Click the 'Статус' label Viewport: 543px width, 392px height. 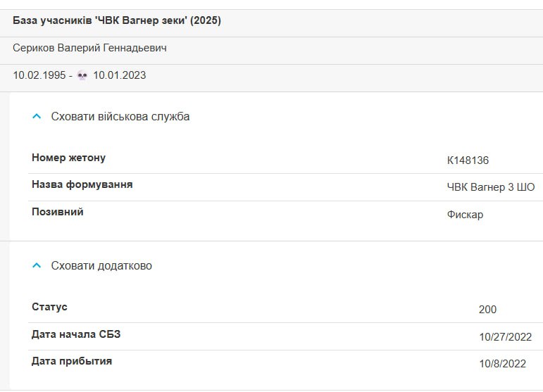[x=49, y=307]
